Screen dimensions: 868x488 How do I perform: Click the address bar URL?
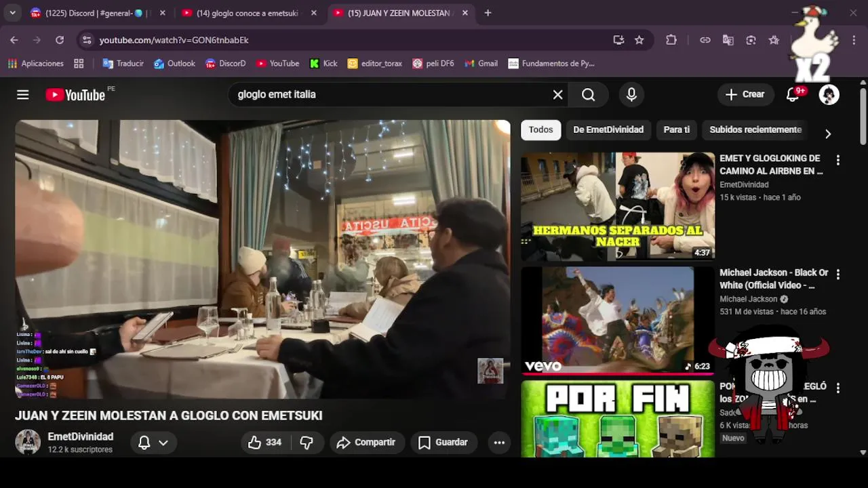(x=174, y=40)
